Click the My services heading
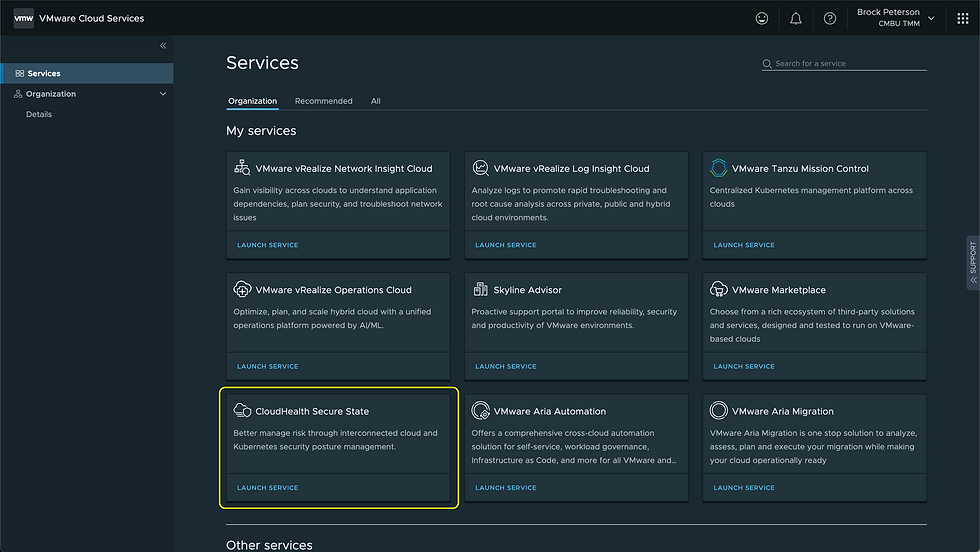Image resolution: width=980 pixels, height=552 pixels. [x=261, y=131]
